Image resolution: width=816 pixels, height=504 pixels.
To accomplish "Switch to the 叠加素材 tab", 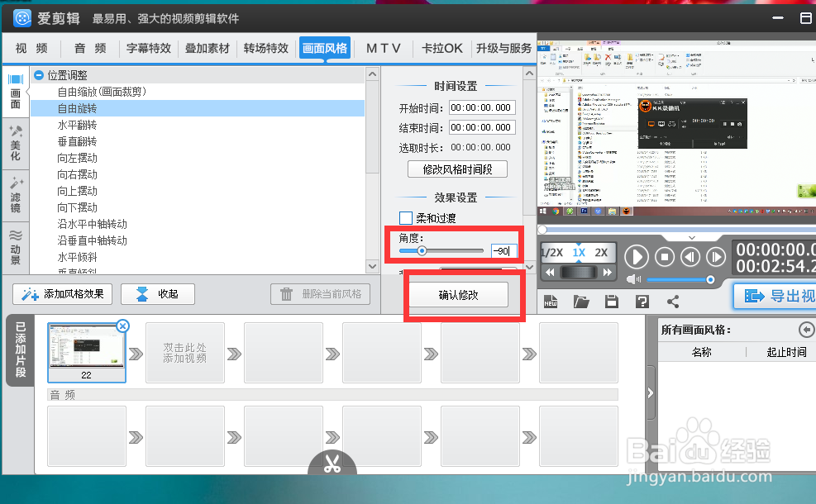I will (208, 49).
